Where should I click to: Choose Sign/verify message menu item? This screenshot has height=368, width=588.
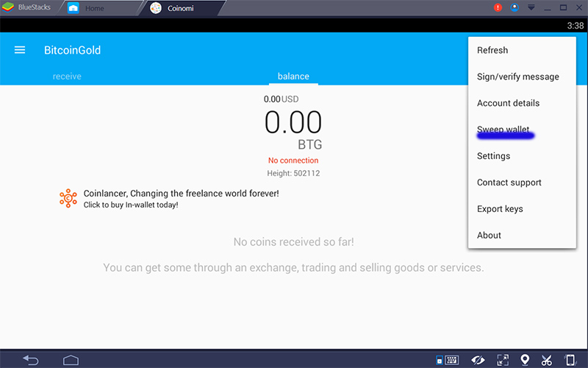tap(522, 77)
